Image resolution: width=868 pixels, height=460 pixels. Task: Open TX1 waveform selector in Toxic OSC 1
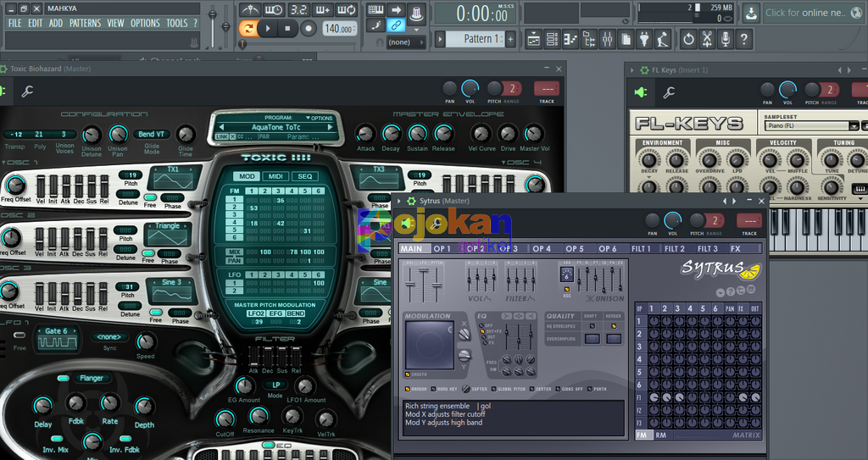[173, 177]
